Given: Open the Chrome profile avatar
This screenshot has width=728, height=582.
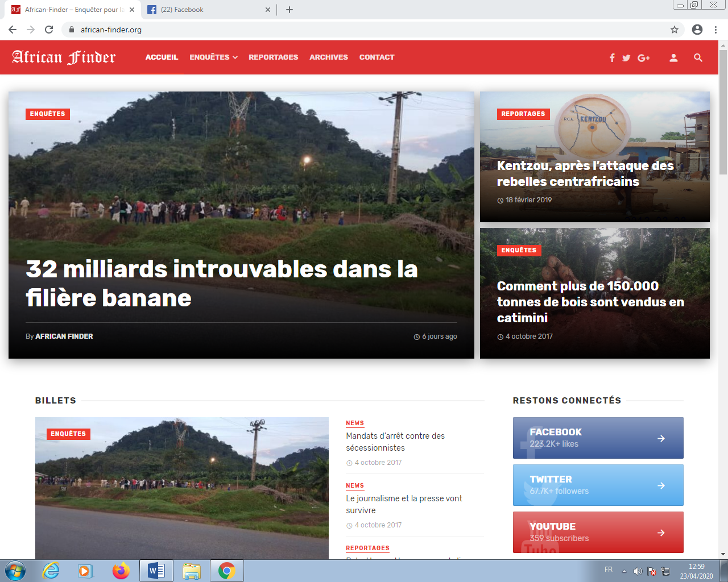Looking at the screenshot, I should coord(697,30).
